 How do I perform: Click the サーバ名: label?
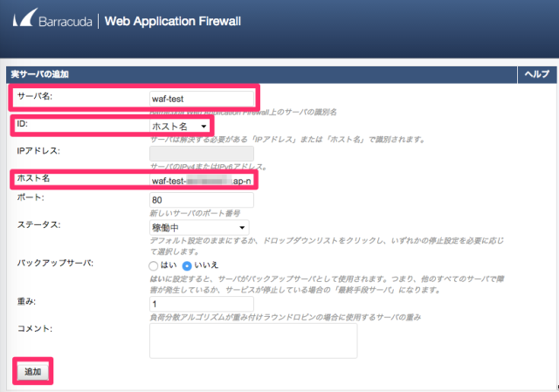35,96
